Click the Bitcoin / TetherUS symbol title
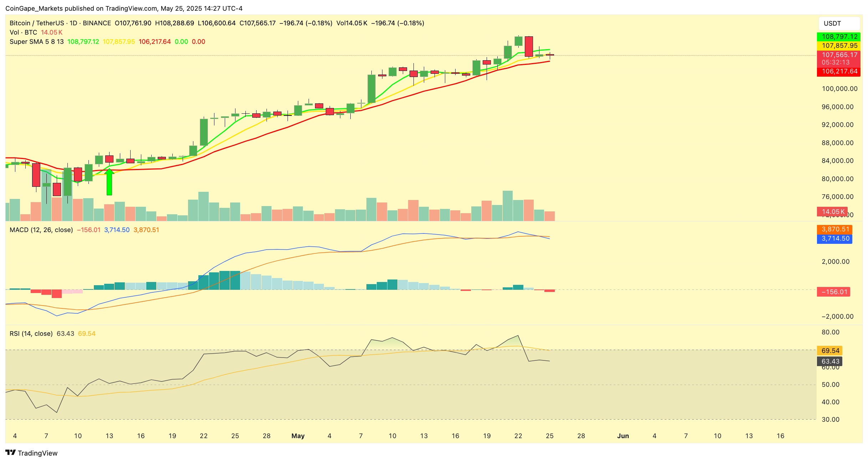This screenshot has width=868, height=462. pos(37,23)
